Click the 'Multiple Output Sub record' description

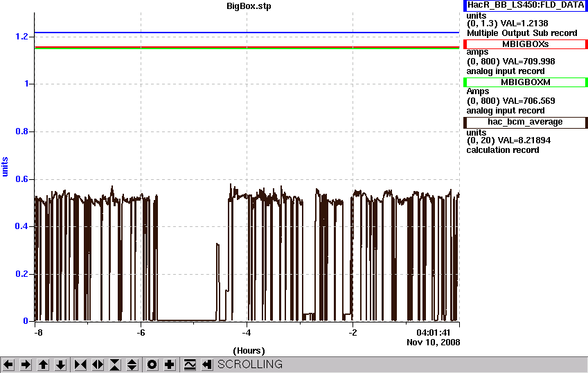tap(522, 33)
